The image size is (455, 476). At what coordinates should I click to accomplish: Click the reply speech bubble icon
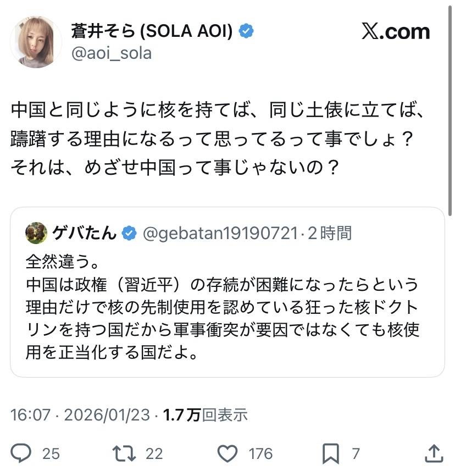click(x=21, y=453)
